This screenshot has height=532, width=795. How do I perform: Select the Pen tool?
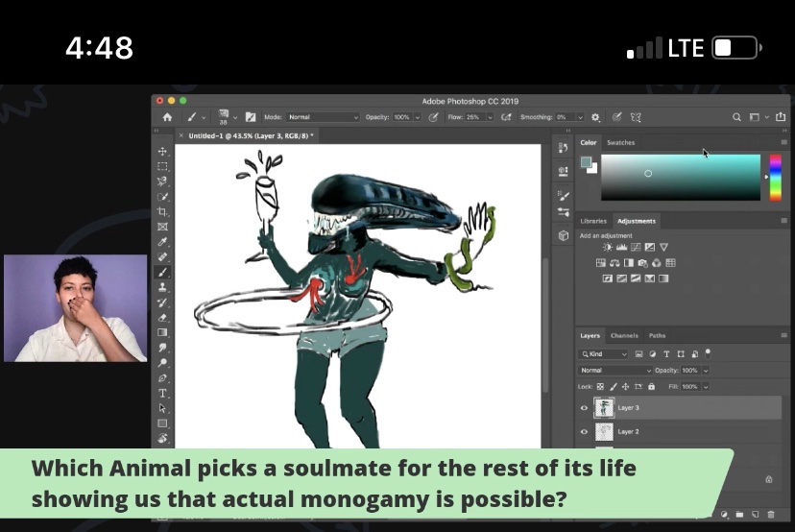coord(162,377)
